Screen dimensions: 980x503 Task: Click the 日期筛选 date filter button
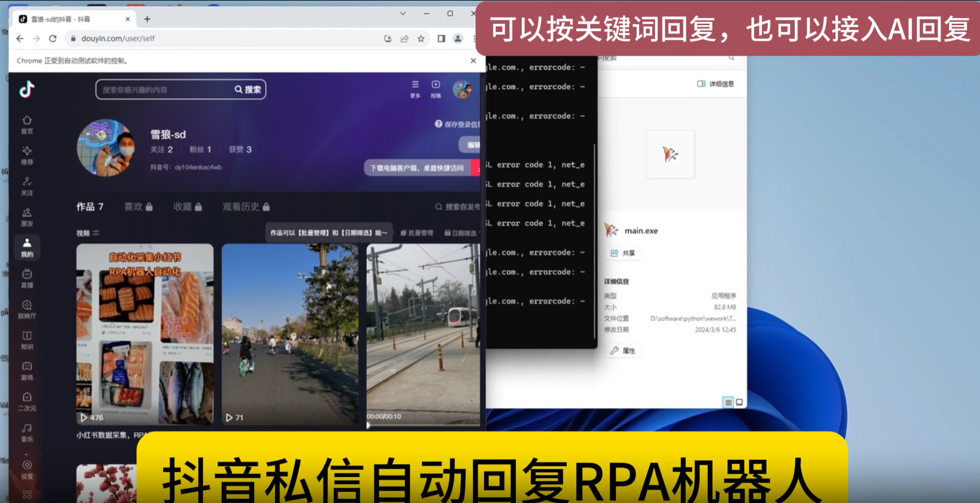[x=461, y=233]
